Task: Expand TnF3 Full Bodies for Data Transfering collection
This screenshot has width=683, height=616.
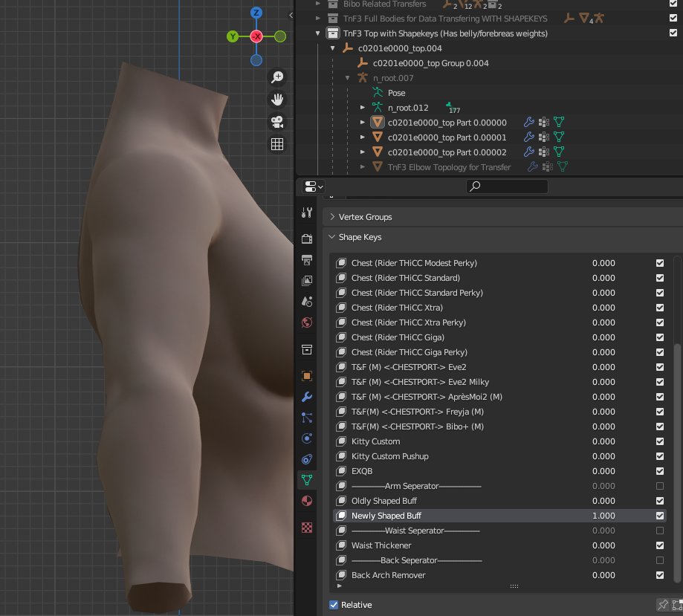Action: (x=317, y=19)
